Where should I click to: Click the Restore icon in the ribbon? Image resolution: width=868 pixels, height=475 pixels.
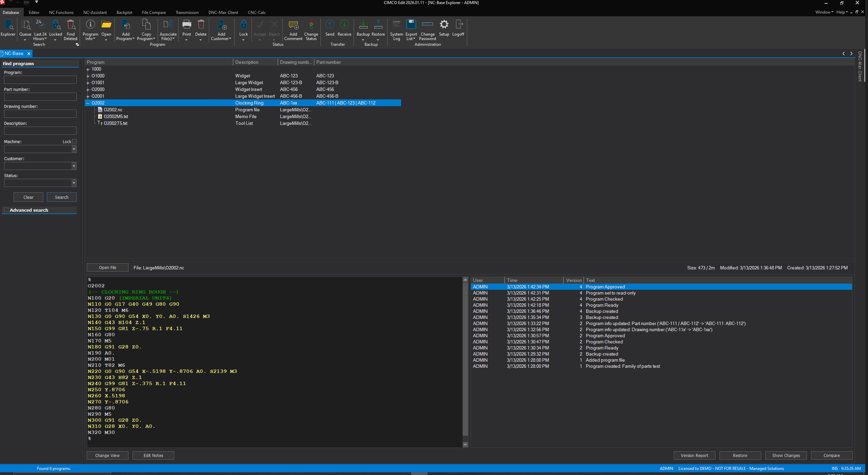point(378,24)
